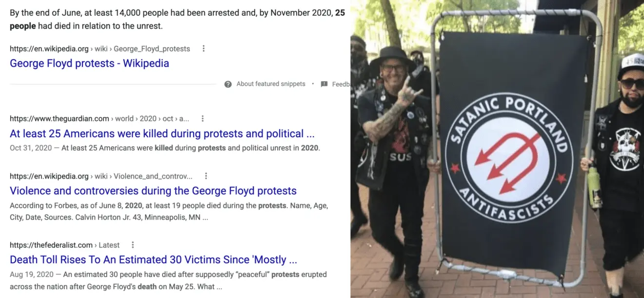Click the en.wikipedia.org George_Floyd_protests URL breadcrumb
Screen dimensions: 644x298
pos(100,49)
